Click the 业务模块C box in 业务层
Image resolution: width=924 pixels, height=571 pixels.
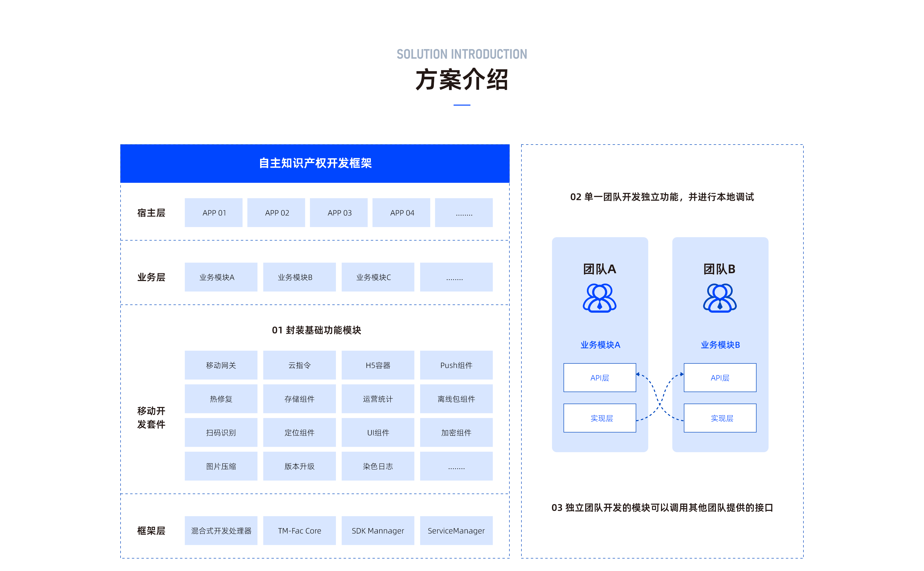click(378, 277)
